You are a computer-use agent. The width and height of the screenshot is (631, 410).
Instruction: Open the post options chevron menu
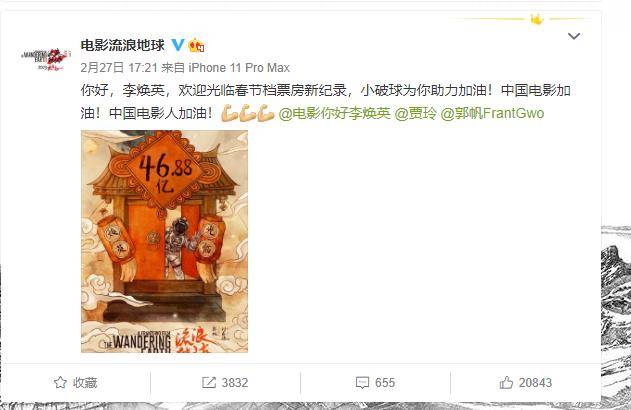[x=573, y=36]
